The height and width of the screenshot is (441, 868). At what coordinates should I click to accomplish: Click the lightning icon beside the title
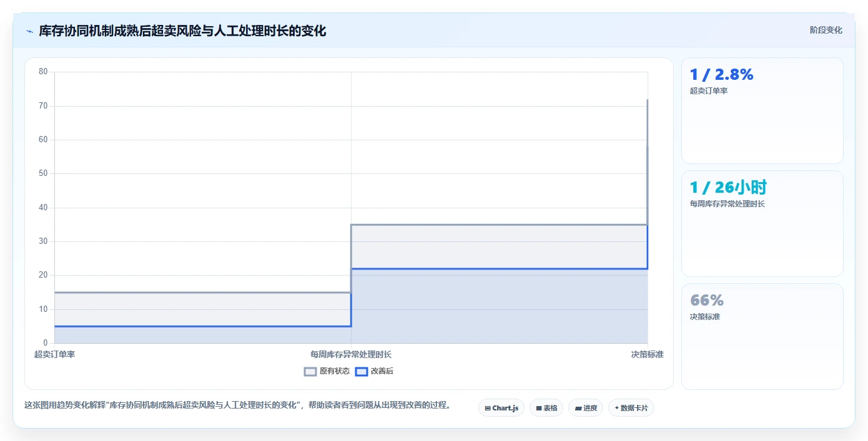(x=29, y=31)
